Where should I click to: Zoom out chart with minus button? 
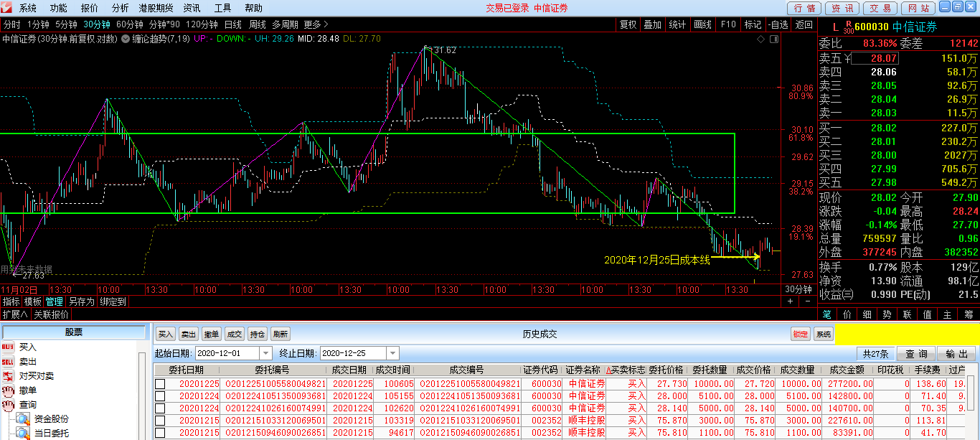tap(809, 301)
